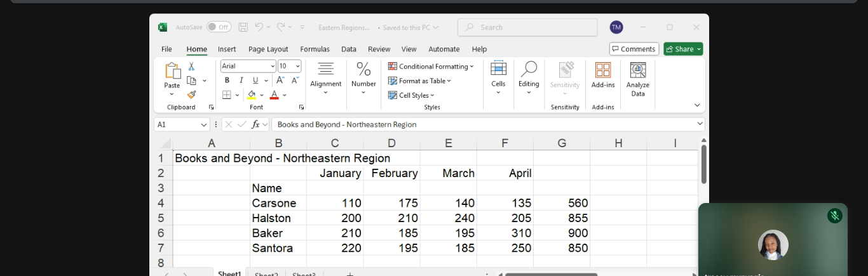This screenshot has height=276, width=868.
Task: Expand the formula bar chevron
Action: click(x=700, y=124)
